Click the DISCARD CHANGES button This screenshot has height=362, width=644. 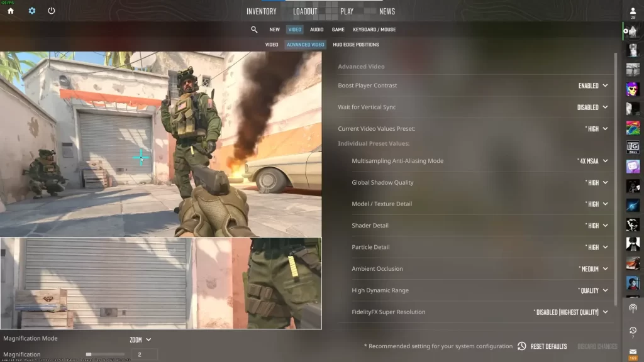point(597,346)
